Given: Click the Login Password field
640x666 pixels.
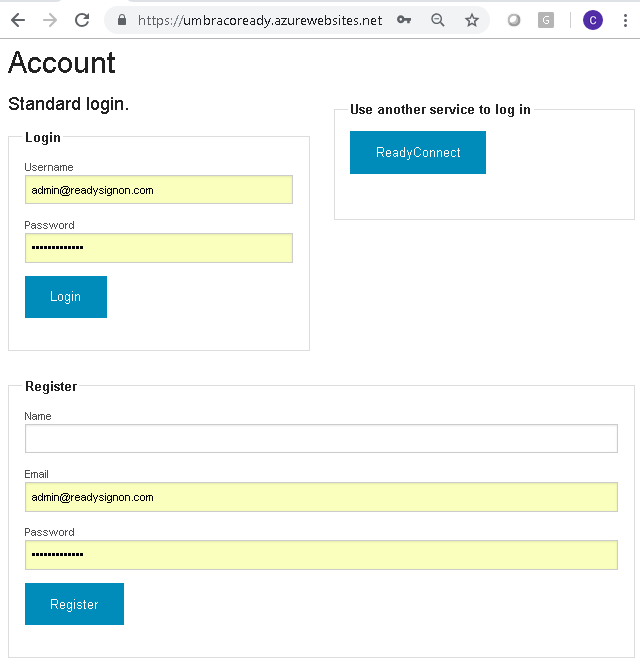Looking at the screenshot, I should tap(159, 248).
